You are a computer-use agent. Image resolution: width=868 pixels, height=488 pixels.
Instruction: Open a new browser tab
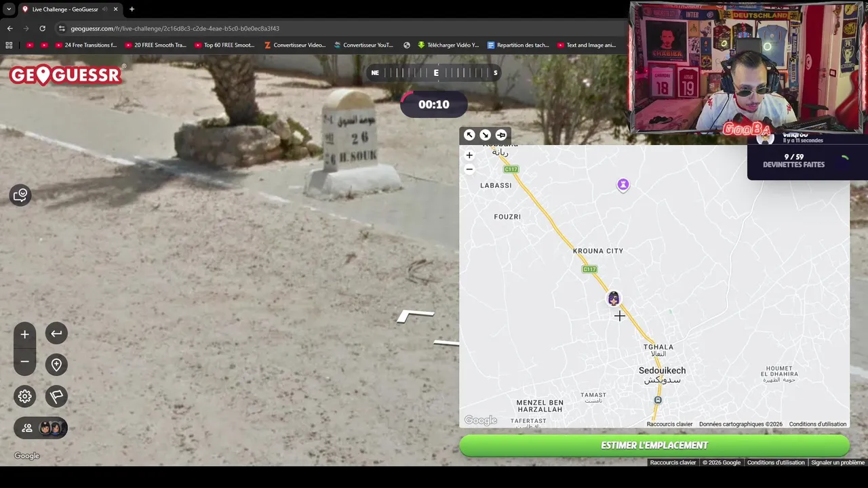coord(132,9)
